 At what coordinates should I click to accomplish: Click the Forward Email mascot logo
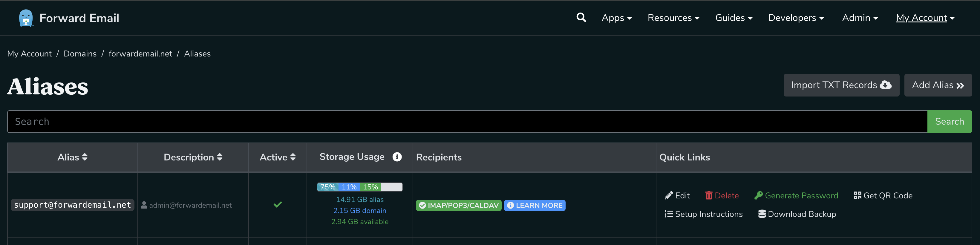pos(26,18)
